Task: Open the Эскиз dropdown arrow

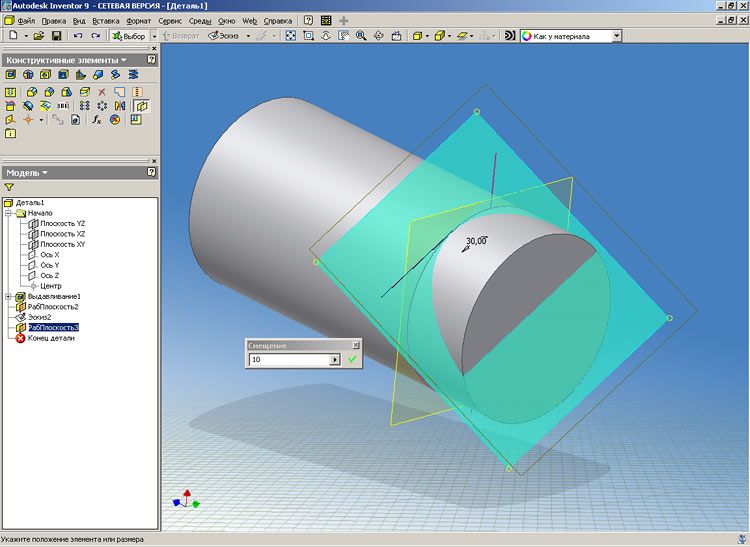Action: (248, 36)
